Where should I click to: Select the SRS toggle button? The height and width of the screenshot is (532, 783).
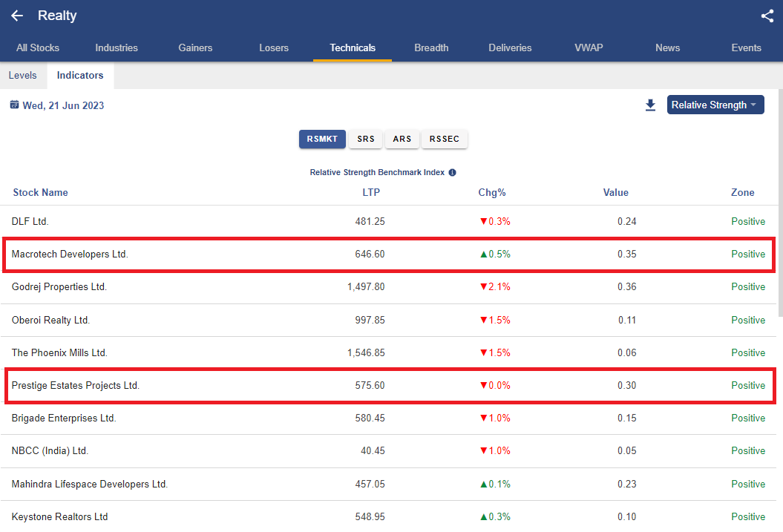[366, 139]
